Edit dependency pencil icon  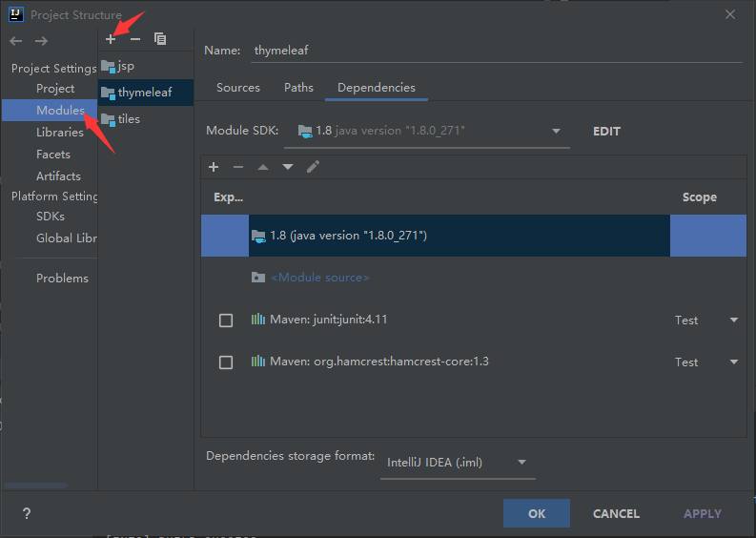(x=313, y=167)
